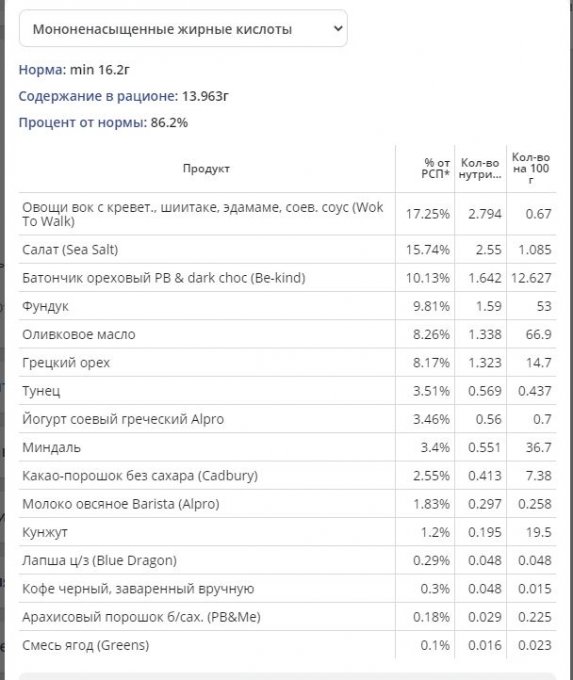The height and width of the screenshot is (680, 573).
Task: Click Лапша ц/з (Blue Dragon) row
Action: point(287,560)
